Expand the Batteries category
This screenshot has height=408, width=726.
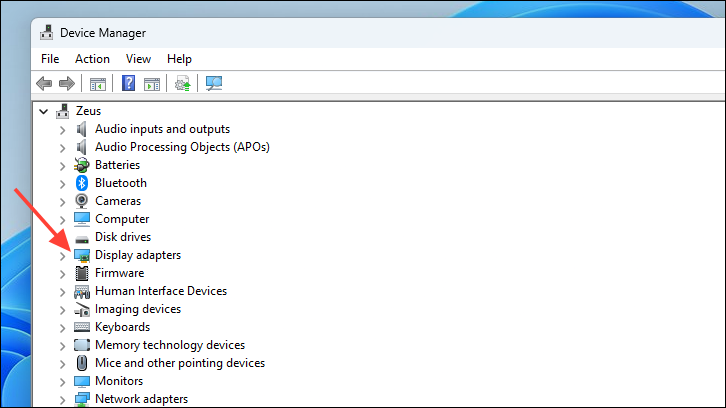point(63,166)
